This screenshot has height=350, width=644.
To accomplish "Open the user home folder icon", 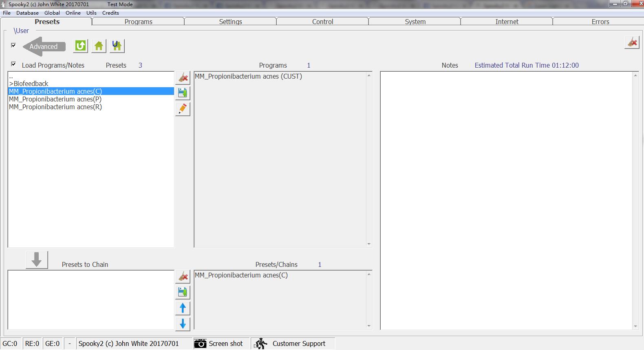I will point(117,46).
